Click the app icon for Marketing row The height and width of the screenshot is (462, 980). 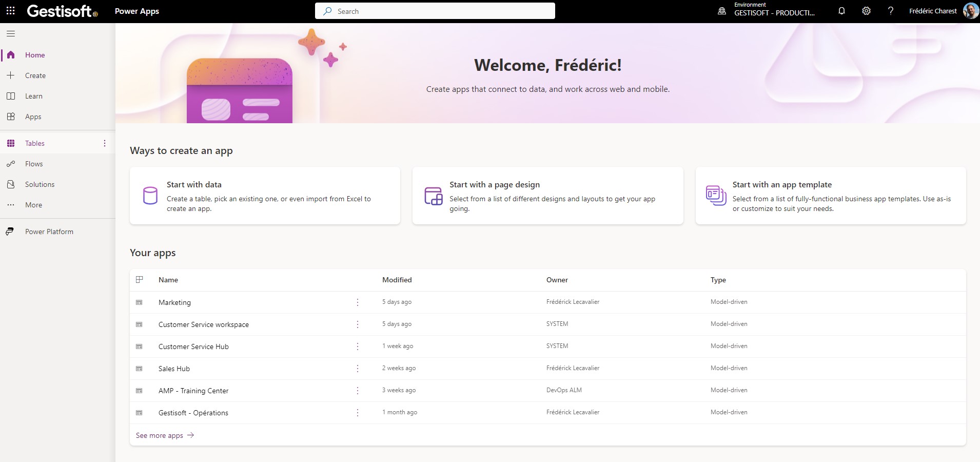[139, 302]
